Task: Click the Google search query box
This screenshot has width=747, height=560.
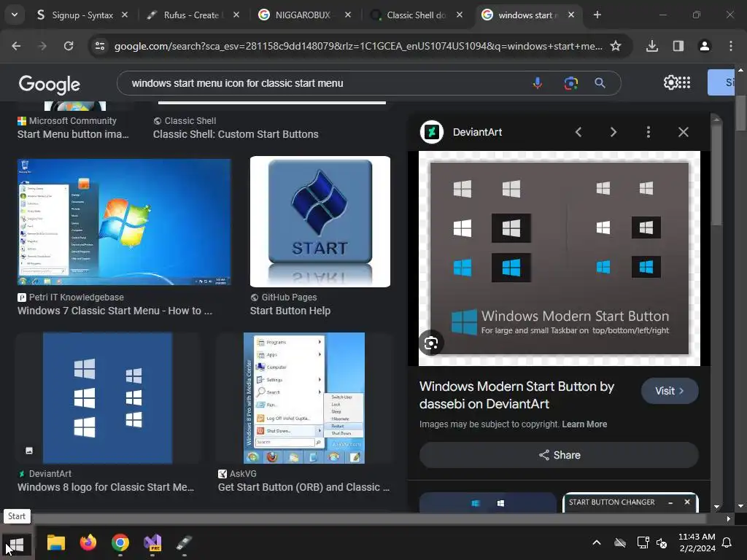Action: [324, 83]
